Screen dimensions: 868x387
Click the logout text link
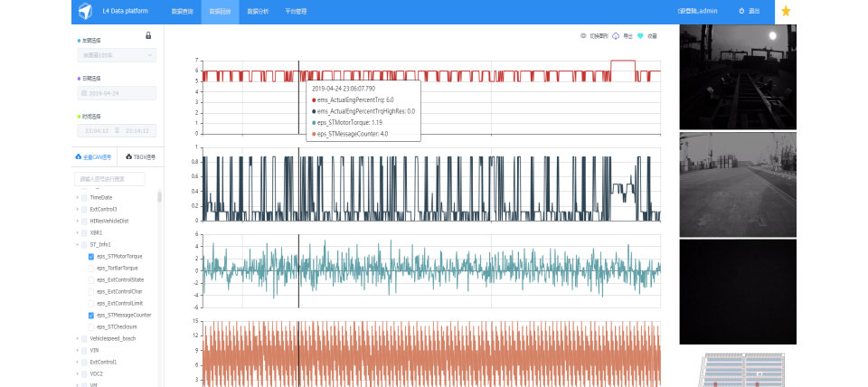pos(754,11)
